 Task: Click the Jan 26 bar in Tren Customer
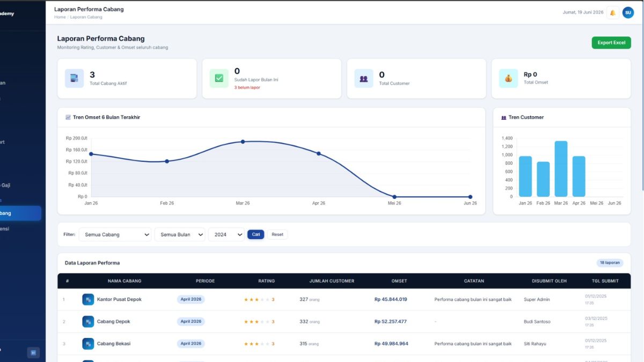pyautogui.click(x=525, y=176)
